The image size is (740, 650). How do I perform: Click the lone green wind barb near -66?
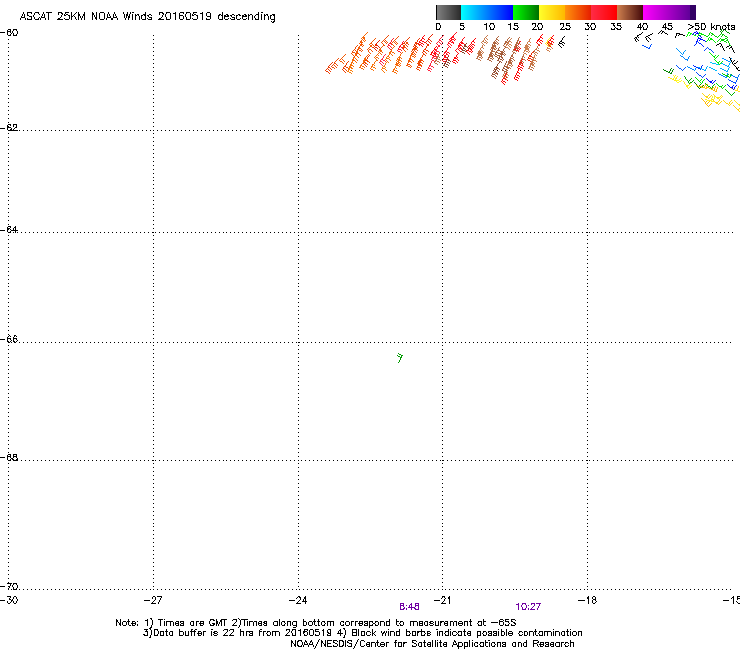point(400,358)
